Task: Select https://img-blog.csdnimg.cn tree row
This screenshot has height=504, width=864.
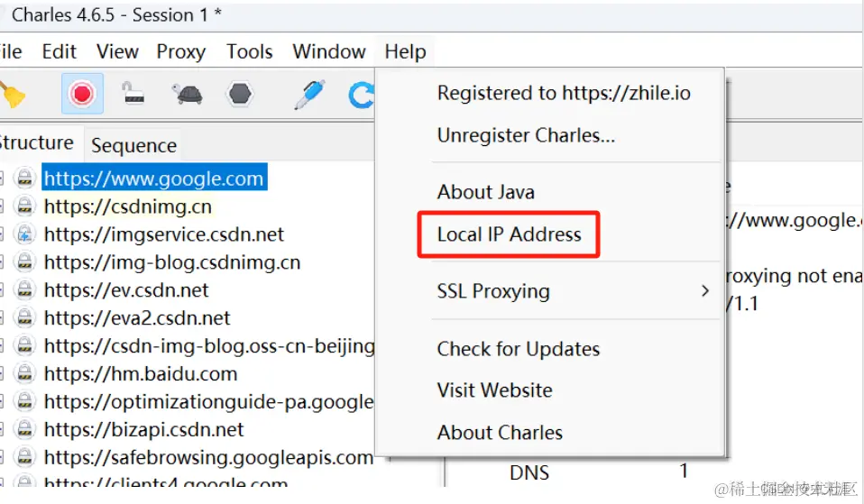Action: point(172,262)
